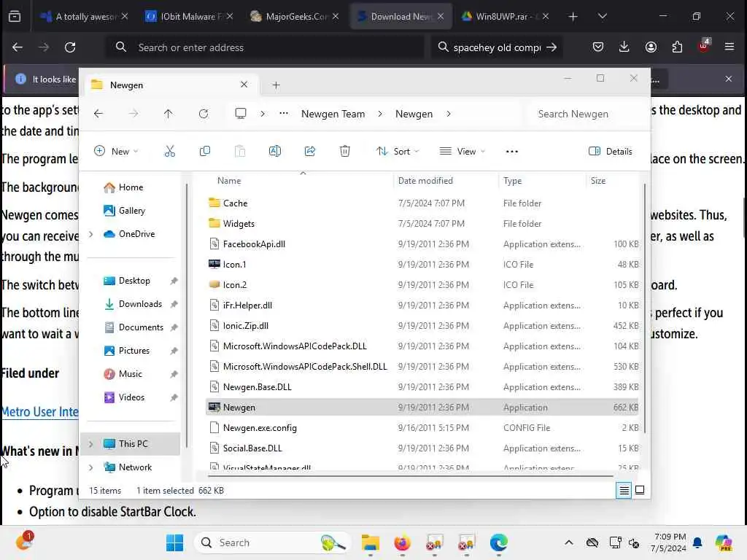Select Newgen.exe.config file

422,428
